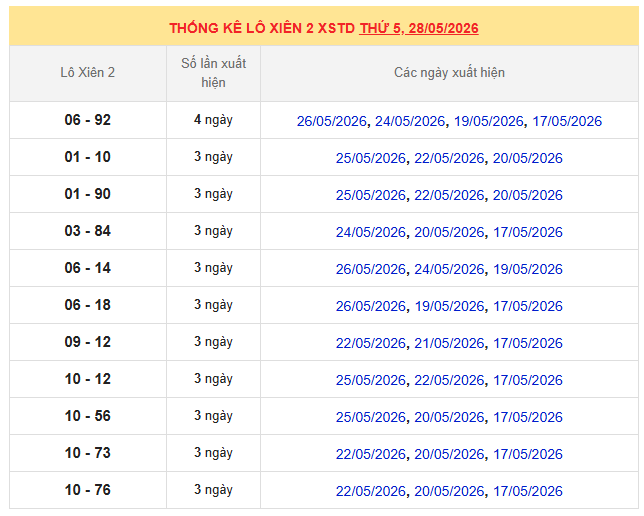Click the 'Số lần xuất hiện' column header
This screenshot has height=516, width=644.
(x=213, y=73)
